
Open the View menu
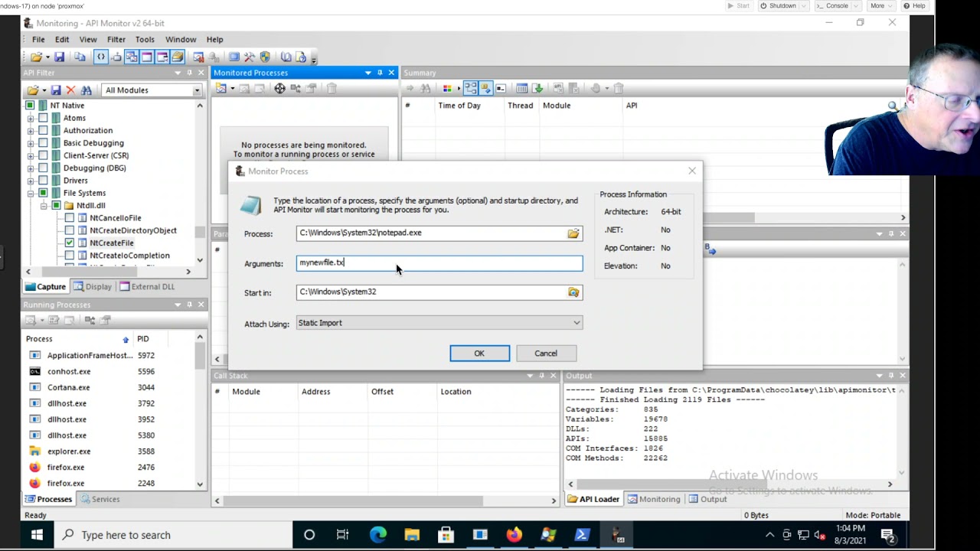point(88,40)
